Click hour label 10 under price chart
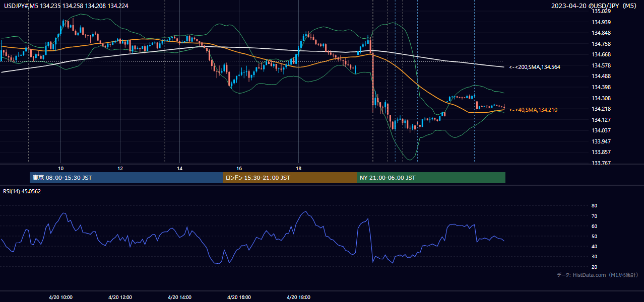The image size is (644, 302). click(60, 168)
